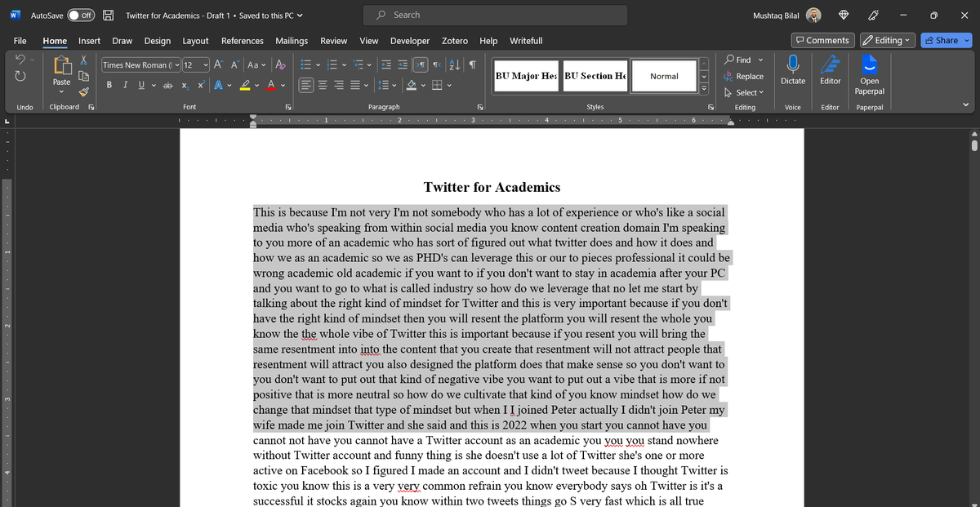The height and width of the screenshot is (507, 980).
Task: Open the font size dropdown
Action: click(206, 64)
